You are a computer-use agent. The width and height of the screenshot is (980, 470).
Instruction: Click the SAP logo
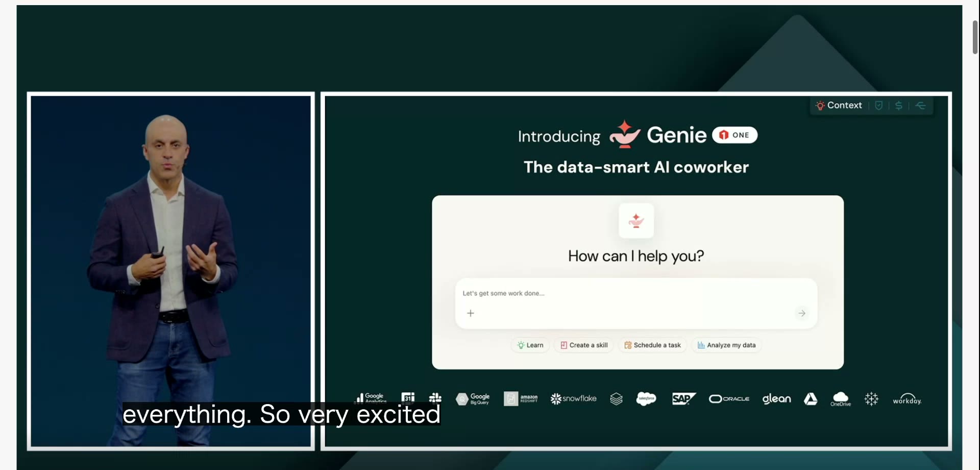click(684, 398)
